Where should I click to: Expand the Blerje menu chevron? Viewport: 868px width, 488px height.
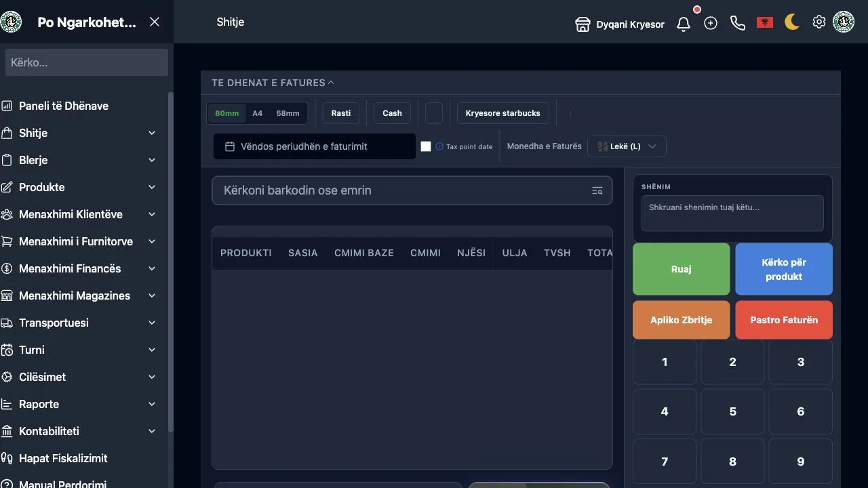[152, 160]
